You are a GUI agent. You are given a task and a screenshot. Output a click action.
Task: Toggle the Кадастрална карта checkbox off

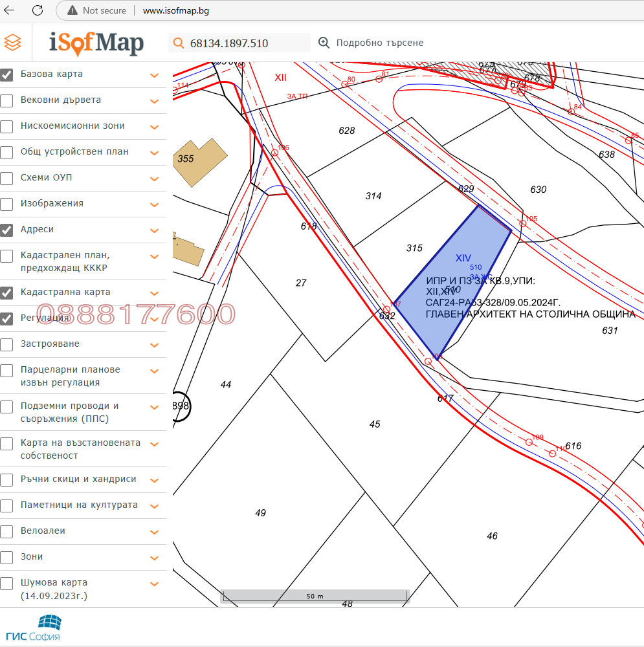pos(7,292)
